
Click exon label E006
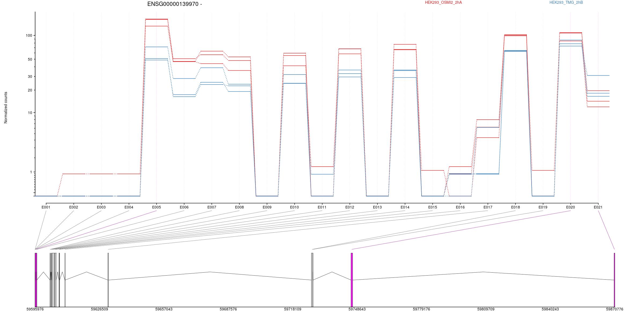(184, 207)
